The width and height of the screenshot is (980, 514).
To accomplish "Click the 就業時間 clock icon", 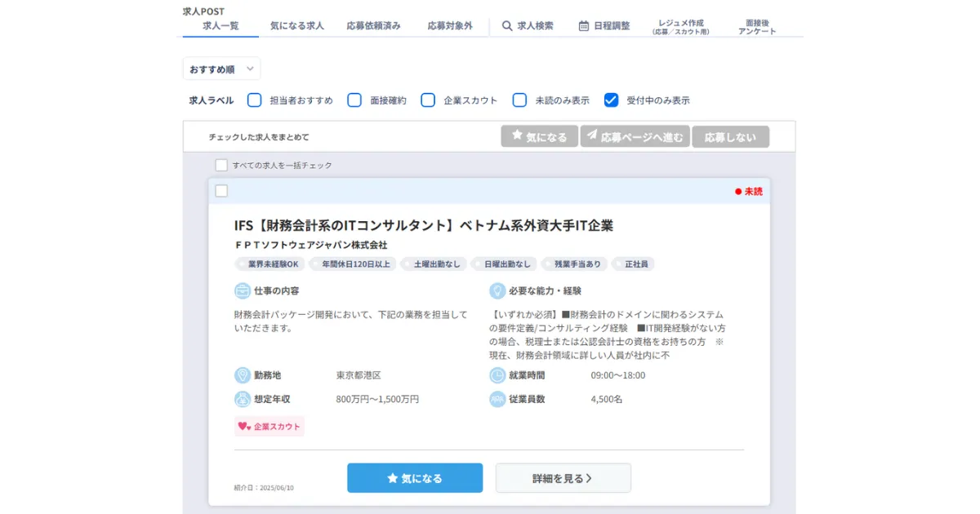I will click(x=499, y=375).
